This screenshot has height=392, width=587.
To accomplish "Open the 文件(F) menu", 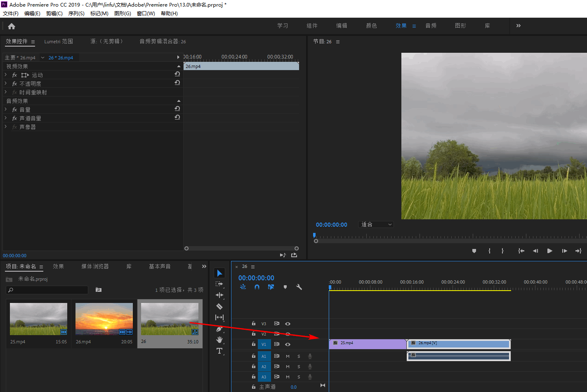I will tap(11, 14).
